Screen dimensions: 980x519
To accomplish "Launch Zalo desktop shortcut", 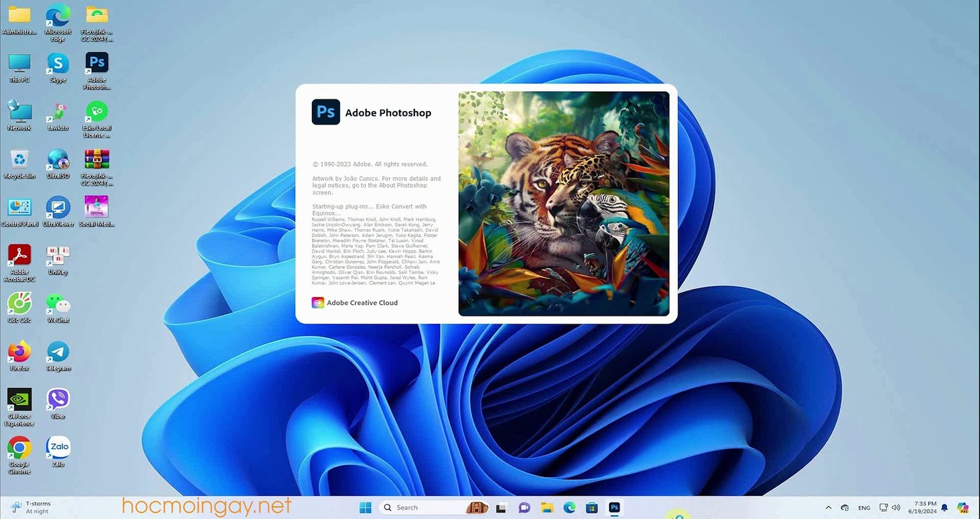I will click(58, 453).
